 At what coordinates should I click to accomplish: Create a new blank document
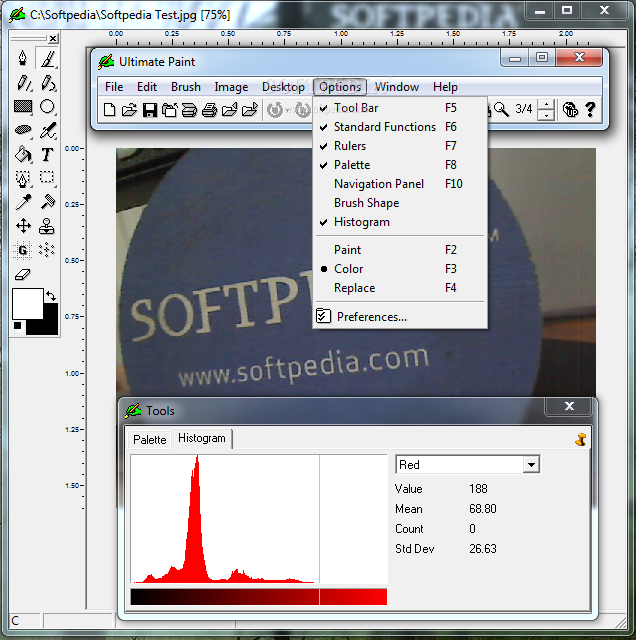pyautogui.click(x=109, y=110)
